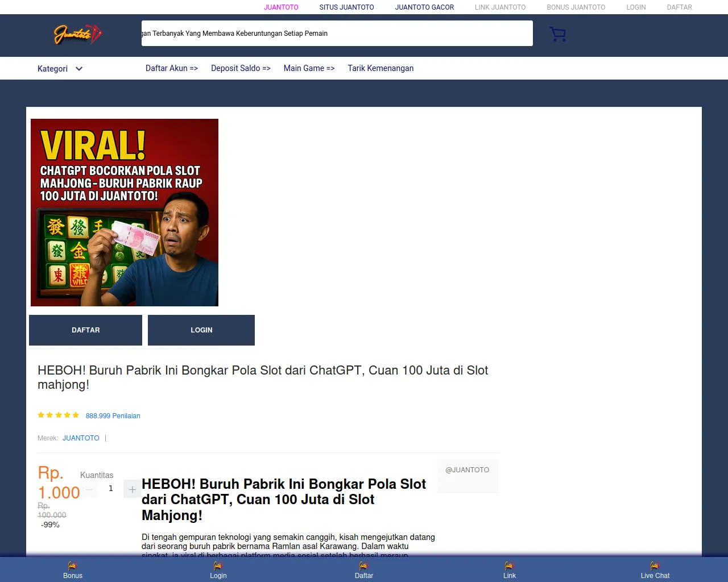Click the Main Game => link
Viewport: 728px width, 582px height.
(309, 68)
